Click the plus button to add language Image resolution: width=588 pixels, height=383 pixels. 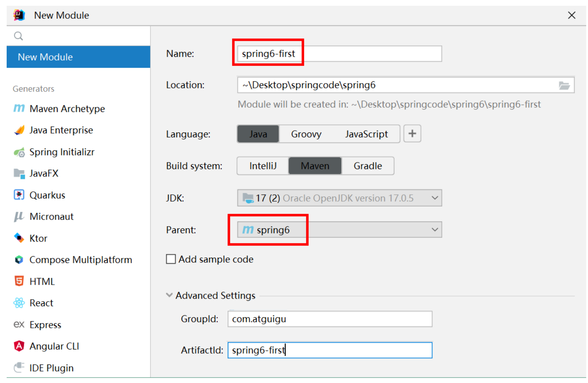[x=412, y=134]
